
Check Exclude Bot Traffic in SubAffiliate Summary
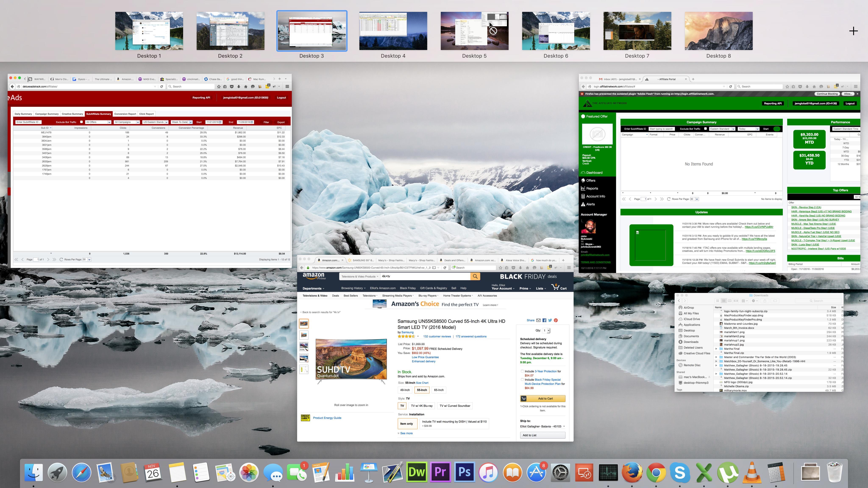click(82, 122)
